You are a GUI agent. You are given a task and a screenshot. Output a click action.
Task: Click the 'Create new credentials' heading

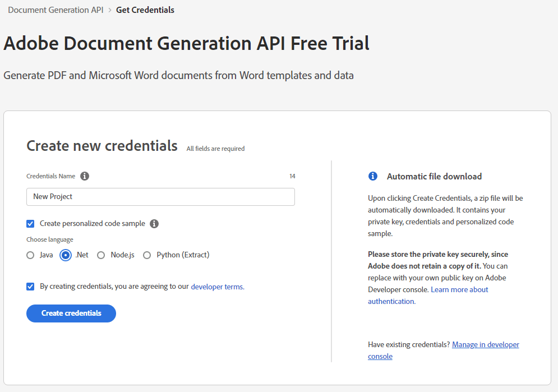[x=102, y=146]
